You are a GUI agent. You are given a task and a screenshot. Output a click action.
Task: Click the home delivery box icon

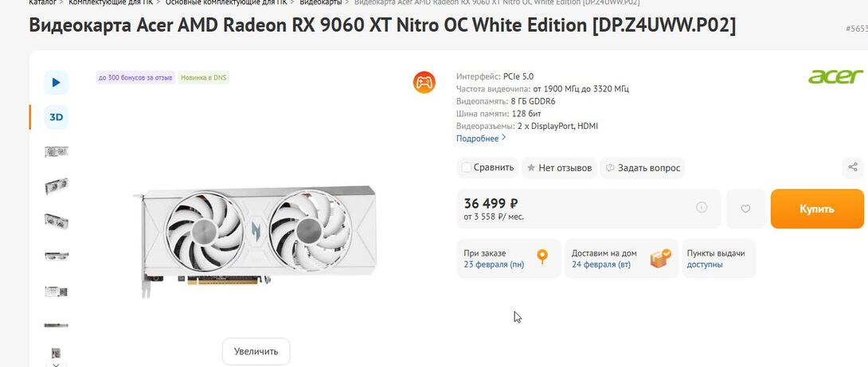660,257
